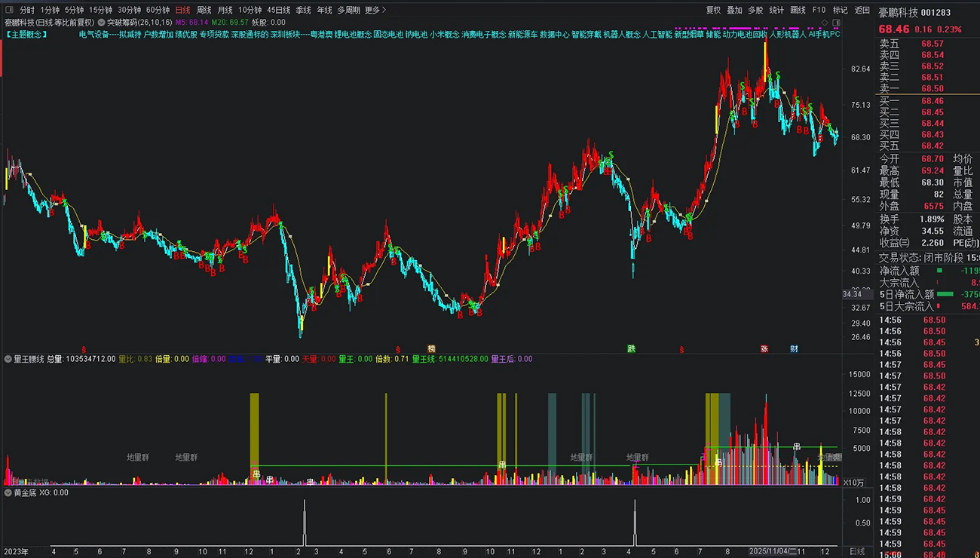Switch to the 分时 intraday view
Viewport: 980px width, 558px height.
click(27, 11)
